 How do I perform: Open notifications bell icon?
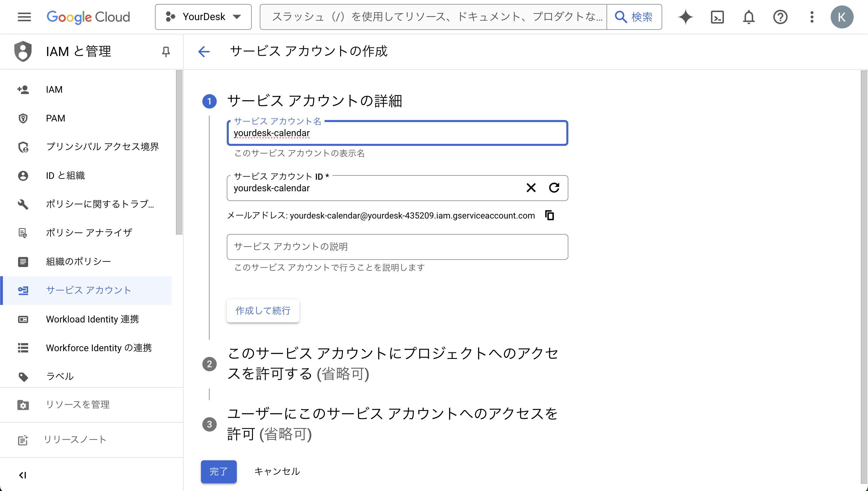click(x=749, y=17)
